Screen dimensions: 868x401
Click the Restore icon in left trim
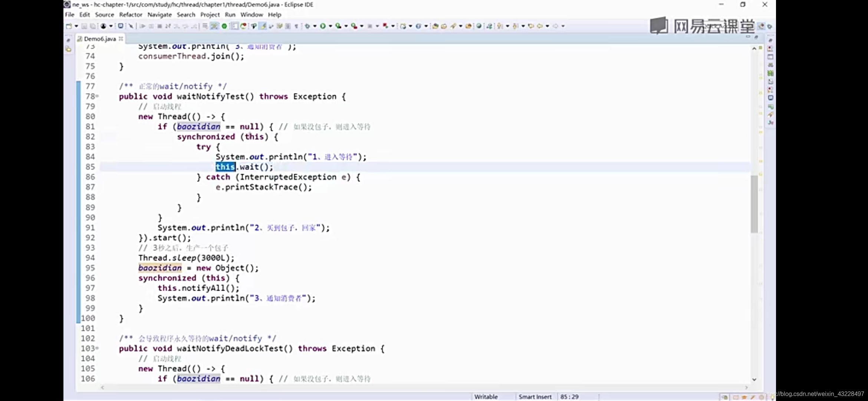(x=68, y=40)
